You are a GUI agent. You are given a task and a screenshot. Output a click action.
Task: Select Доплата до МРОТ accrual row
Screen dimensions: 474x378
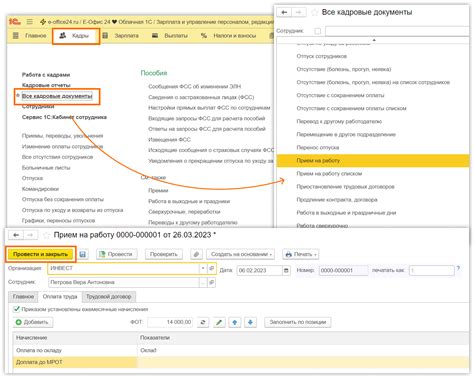[241, 362]
